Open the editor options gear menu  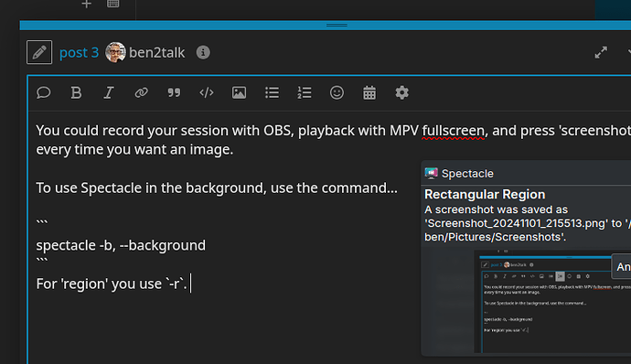point(402,92)
